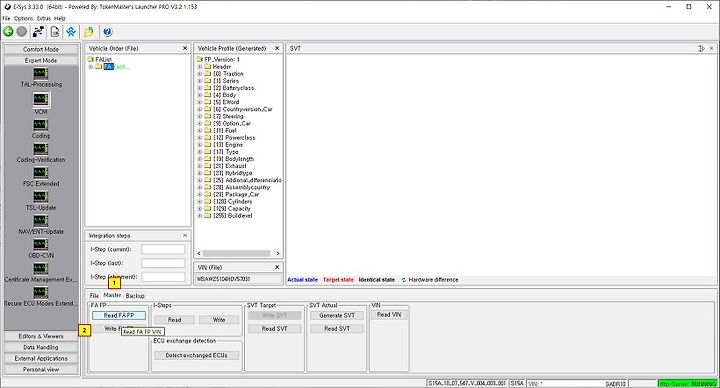Close the VIN (File) panel
Image resolution: width=720 pixels, height=388 pixels.
click(x=277, y=267)
